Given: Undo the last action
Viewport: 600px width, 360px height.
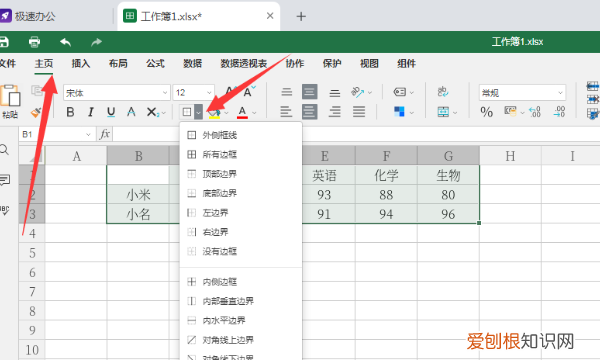Looking at the screenshot, I should click(65, 42).
